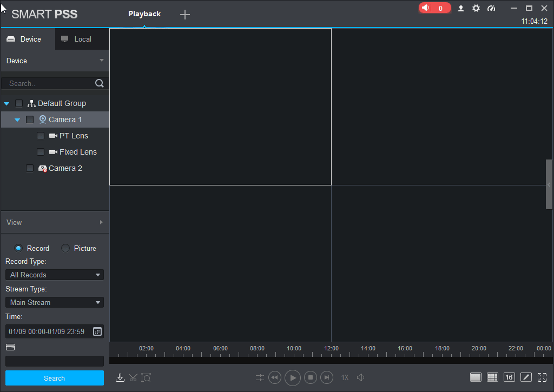
Task: Enter full screen view
Action: [x=542, y=377]
